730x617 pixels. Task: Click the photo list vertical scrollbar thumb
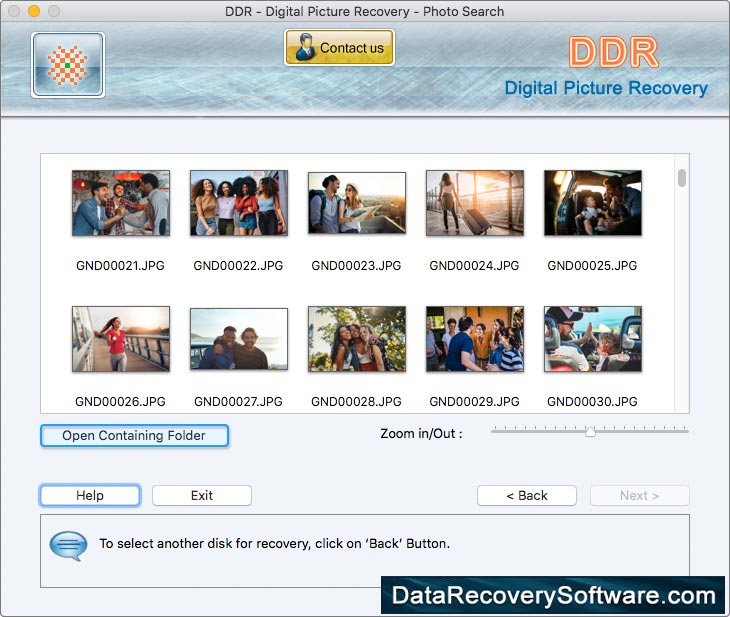[x=682, y=178]
